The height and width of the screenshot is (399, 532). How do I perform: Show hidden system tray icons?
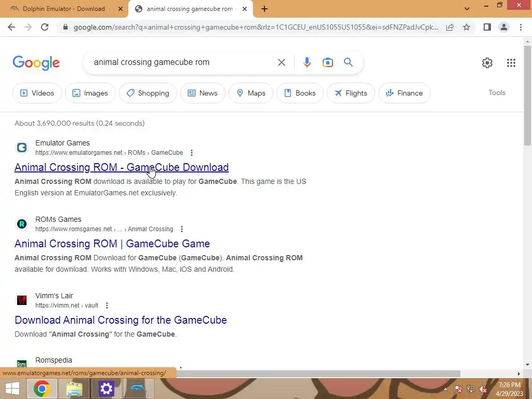445,389
